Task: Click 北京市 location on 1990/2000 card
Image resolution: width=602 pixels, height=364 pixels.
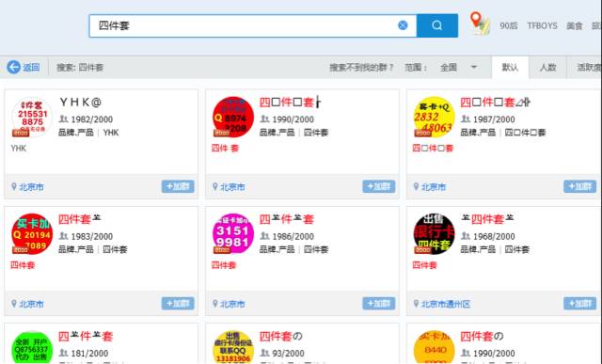Action: point(232,187)
